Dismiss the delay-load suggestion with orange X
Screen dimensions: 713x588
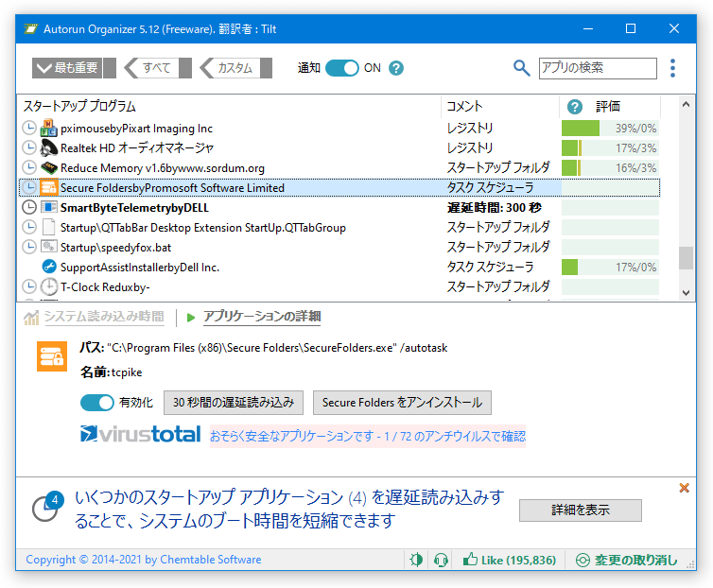click(684, 488)
